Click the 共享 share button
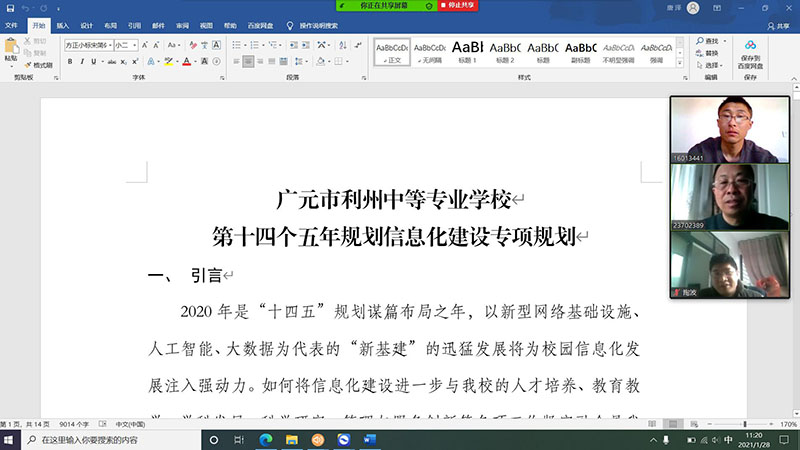Screen dimensions: 800x450 click(777, 25)
